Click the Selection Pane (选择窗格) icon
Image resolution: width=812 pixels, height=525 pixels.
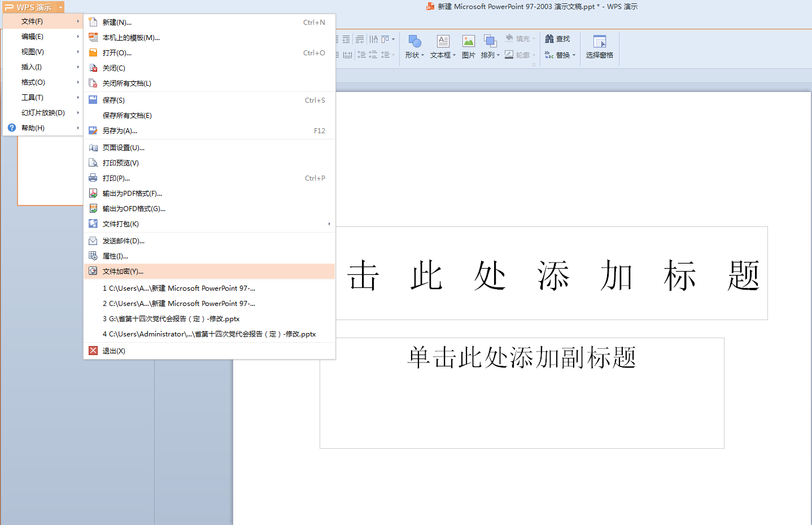click(600, 41)
